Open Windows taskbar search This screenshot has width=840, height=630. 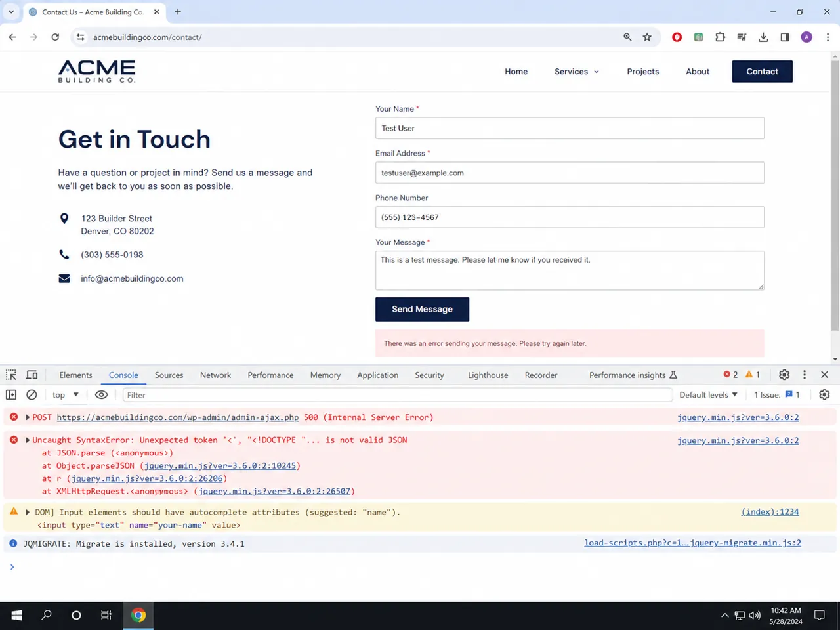tap(47, 615)
